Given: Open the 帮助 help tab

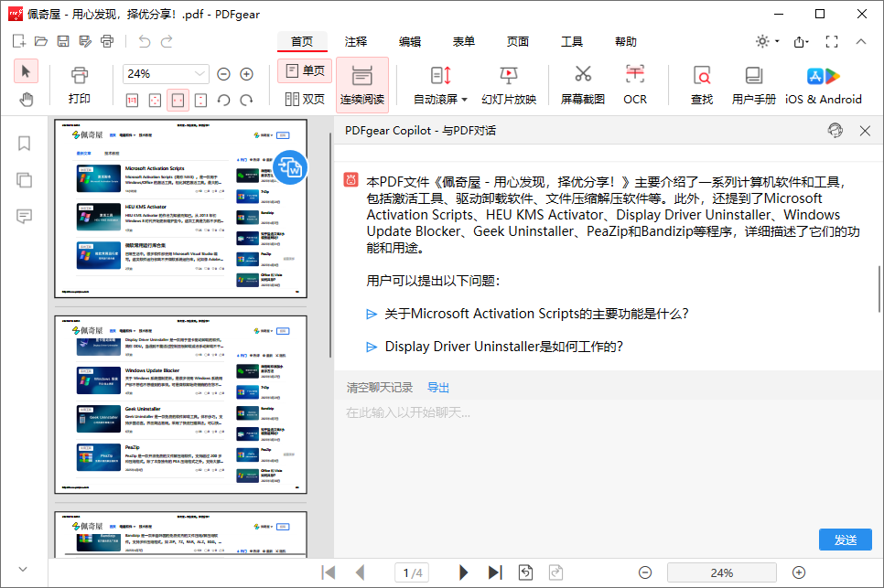Looking at the screenshot, I should coord(626,42).
